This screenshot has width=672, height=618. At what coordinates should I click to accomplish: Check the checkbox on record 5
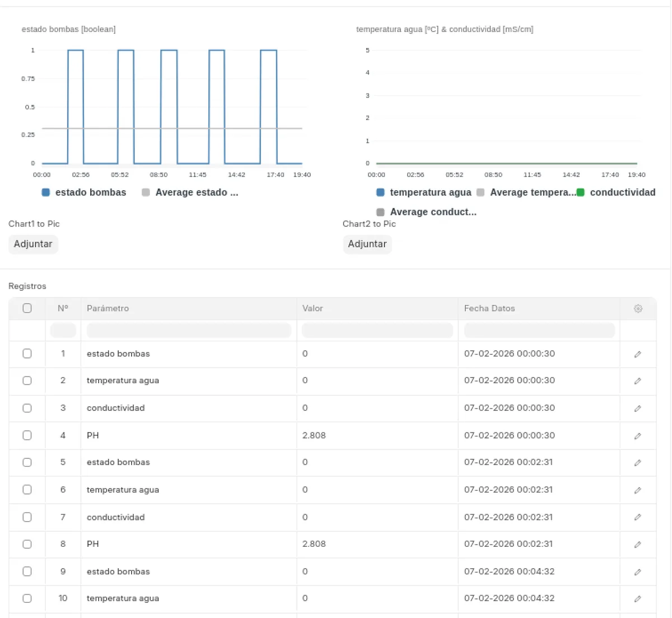click(27, 462)
